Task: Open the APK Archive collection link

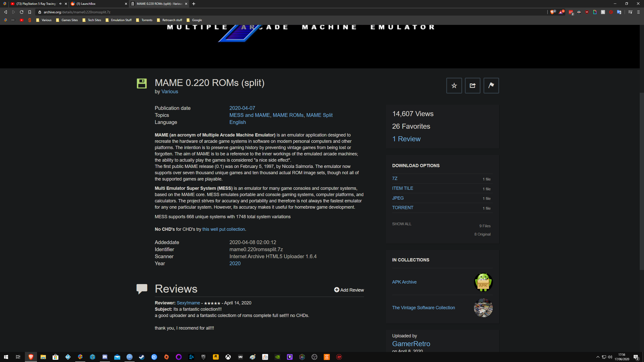Action: pyautogui.click(x=404, y=282)
